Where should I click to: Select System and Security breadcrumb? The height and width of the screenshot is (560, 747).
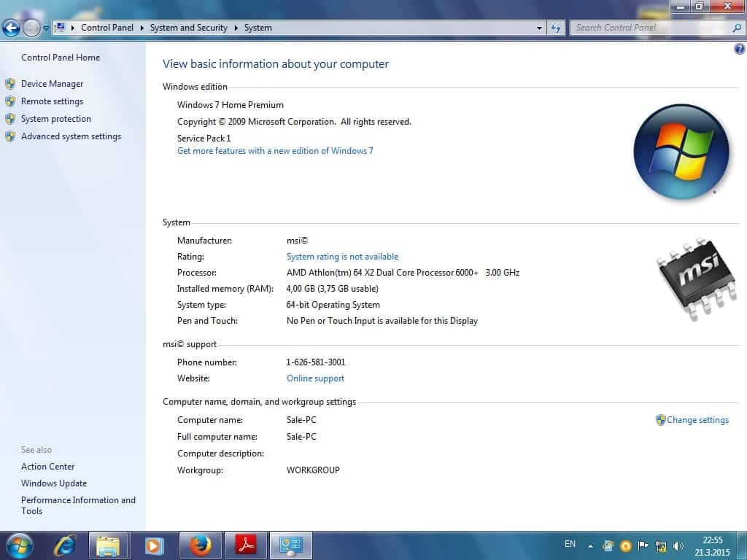tap(189, 28)
